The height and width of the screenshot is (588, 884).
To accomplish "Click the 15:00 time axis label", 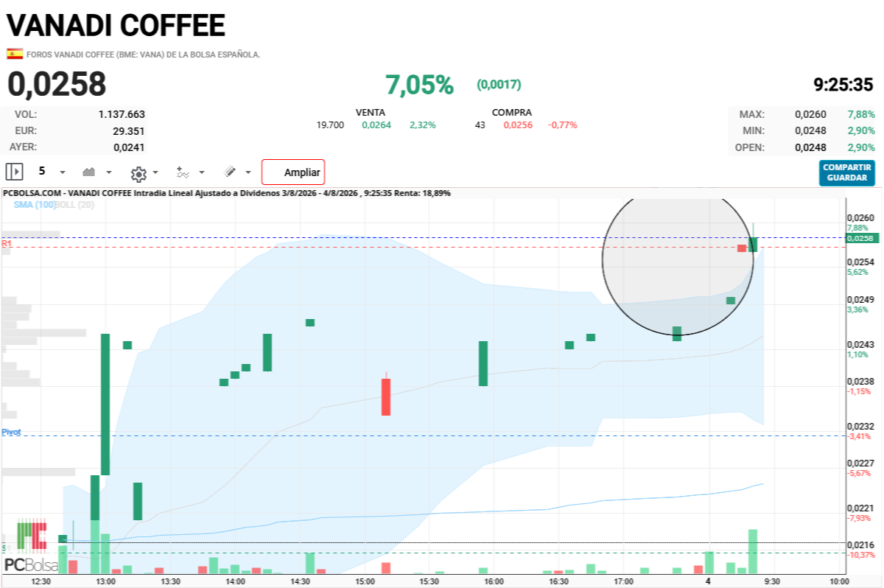I will (365, 581).
